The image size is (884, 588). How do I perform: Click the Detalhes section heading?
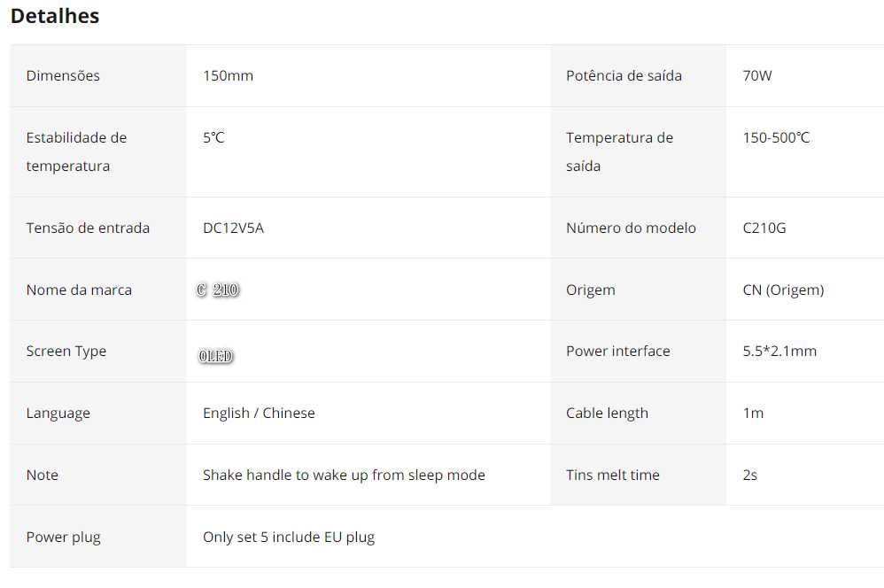point(55,16)
